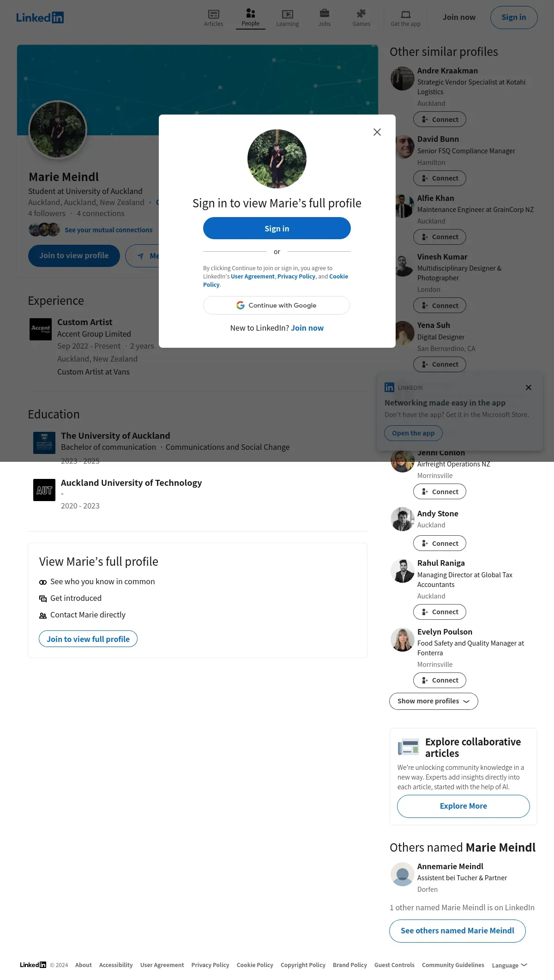554x980 pixels.
Task: Open the Articles nav icon
Action: (213, 14)
